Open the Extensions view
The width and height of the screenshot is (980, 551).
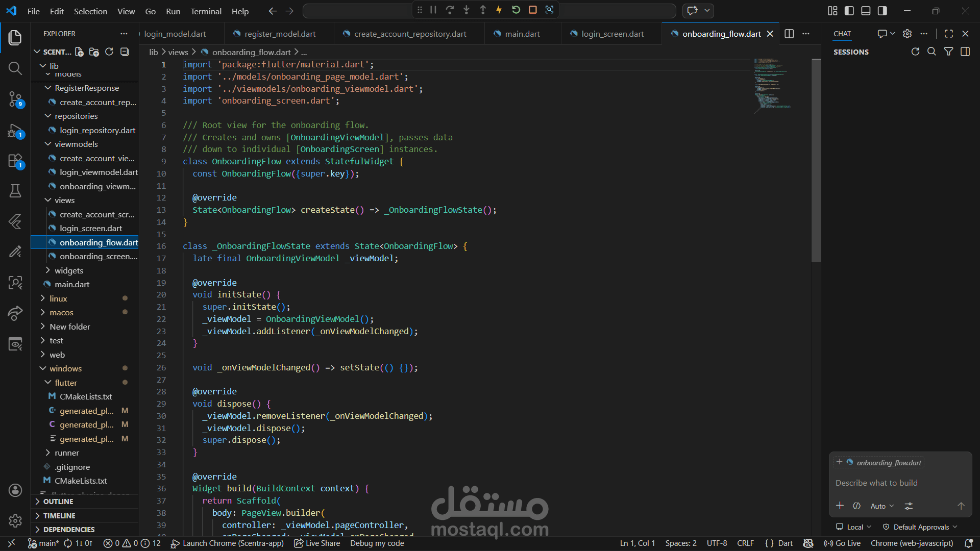15,161
